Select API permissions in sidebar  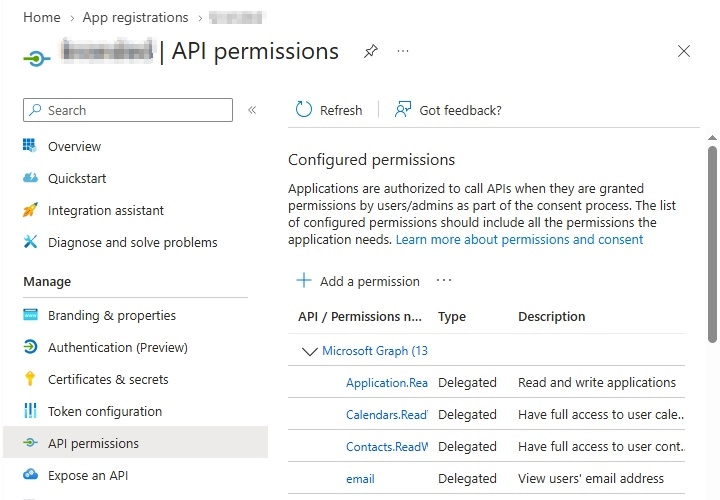(x=135, y=442)
